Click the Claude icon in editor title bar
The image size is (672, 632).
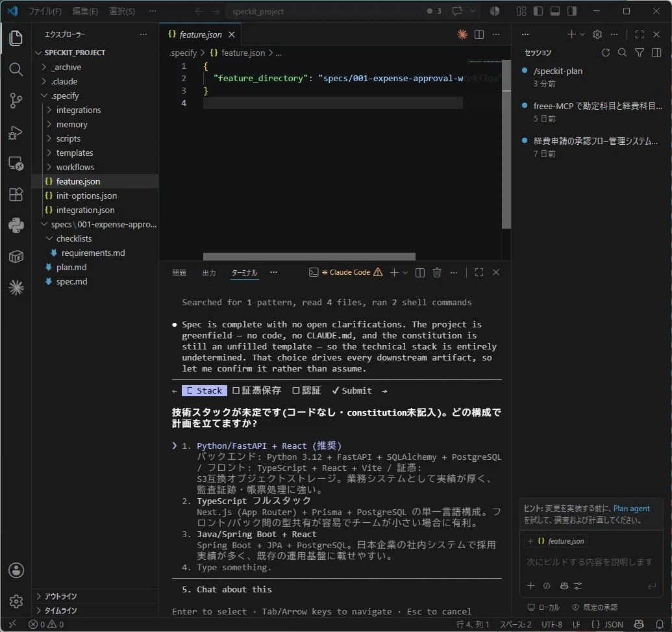(462, 34)
